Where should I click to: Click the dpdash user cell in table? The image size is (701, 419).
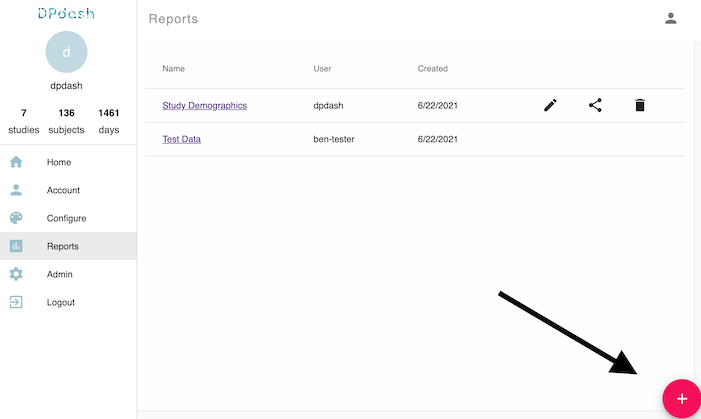point(328,106)
